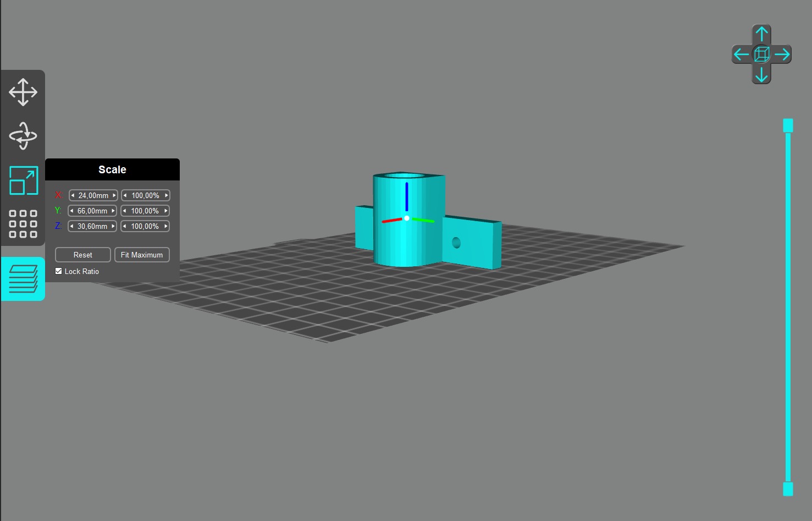This screenshot has height=521, width=812.
Task: Rotate camera view down arrow
Action: tap(761, 74)
